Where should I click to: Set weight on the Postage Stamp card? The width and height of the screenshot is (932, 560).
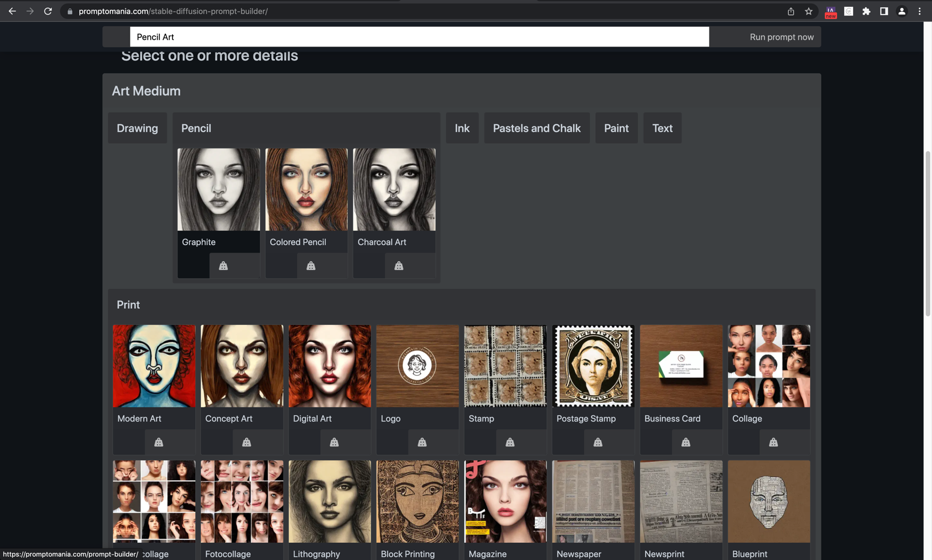(x=597, y=442)
